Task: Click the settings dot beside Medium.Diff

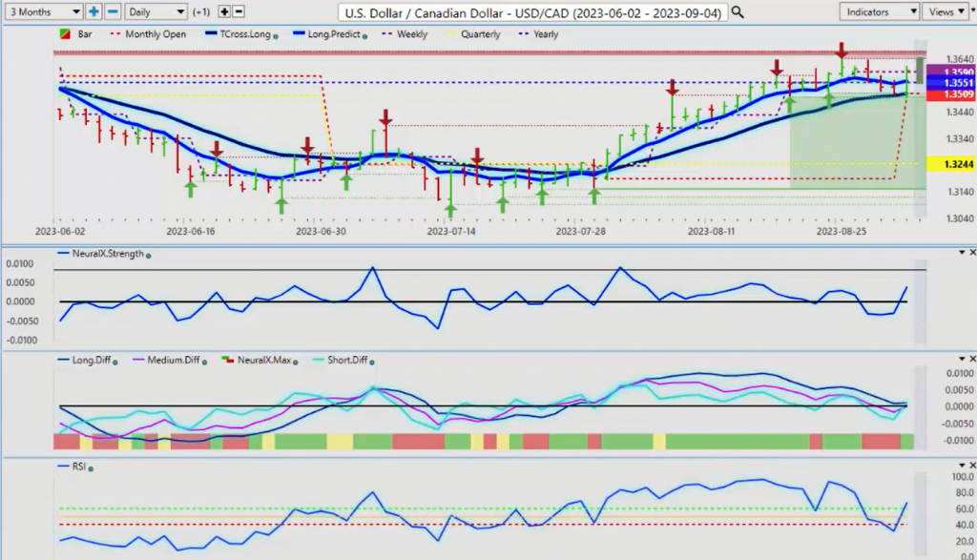Action: pos(204,362)
